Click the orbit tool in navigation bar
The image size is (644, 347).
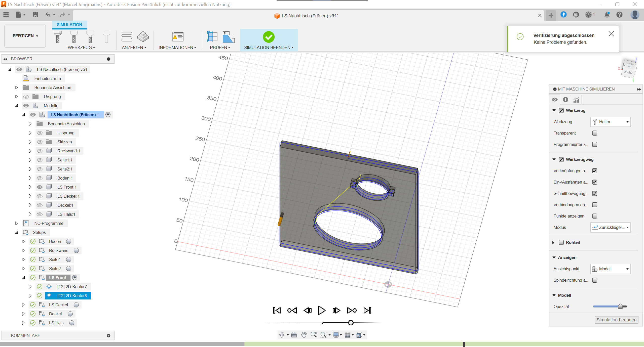(x=282, y=335)
